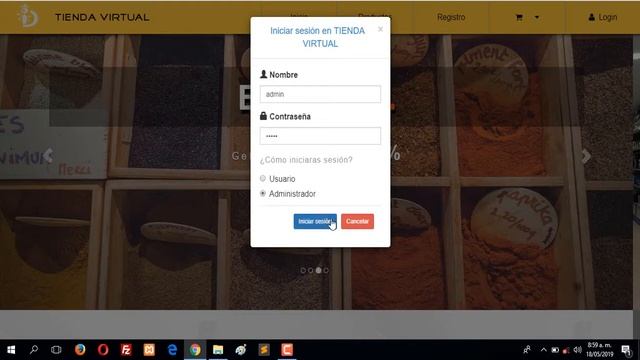
Task: Open the Action Center notifications icon
Action: [627, 350]
